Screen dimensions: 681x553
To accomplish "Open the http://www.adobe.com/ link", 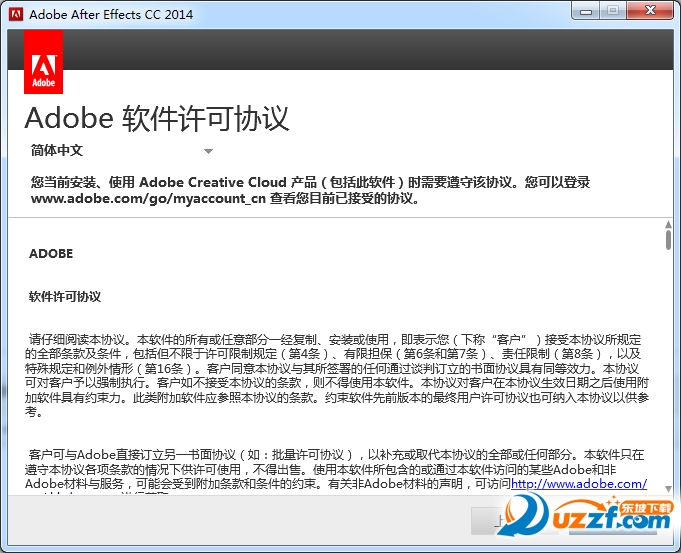I will tap(579, 484).
